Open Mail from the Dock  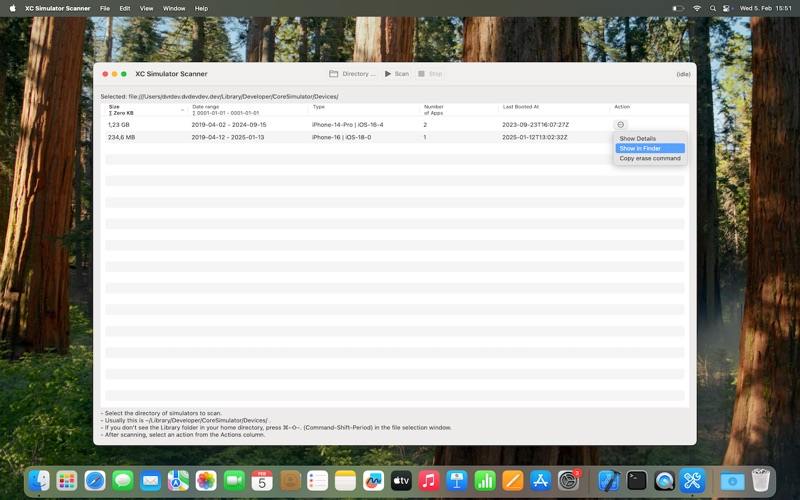pos(151,481)
